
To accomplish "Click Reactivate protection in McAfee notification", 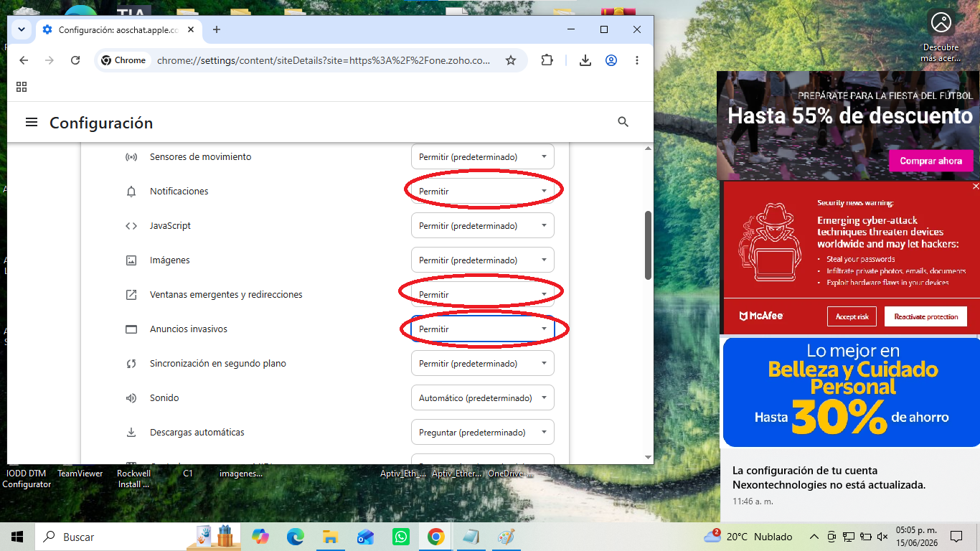I will [925, 316].
